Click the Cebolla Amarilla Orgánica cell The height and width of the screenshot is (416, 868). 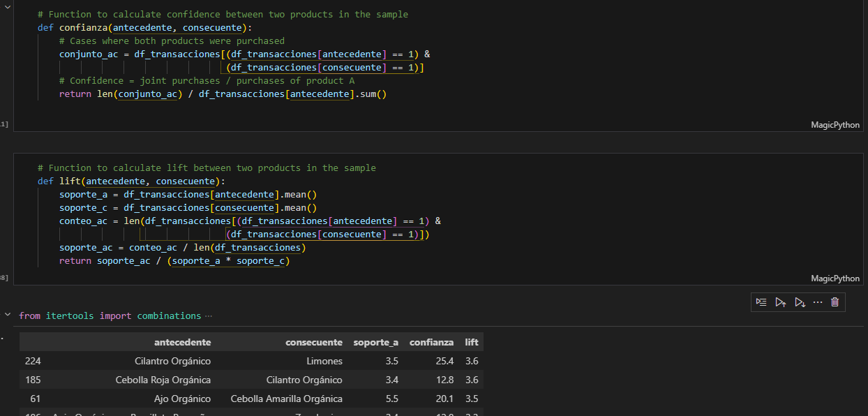click(287, 399)
